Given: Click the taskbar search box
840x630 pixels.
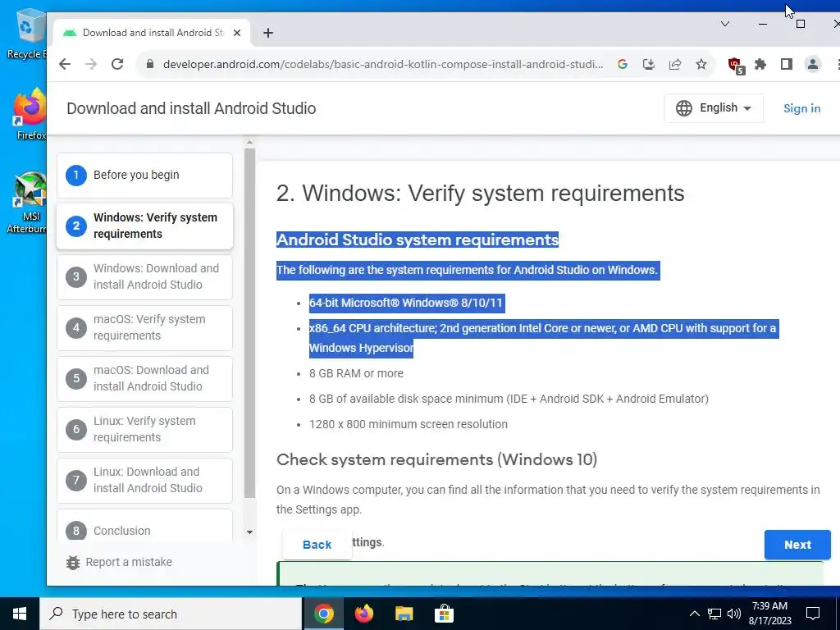Looking at the screenshot, I should pyautogui.click(x=171, y=614).
